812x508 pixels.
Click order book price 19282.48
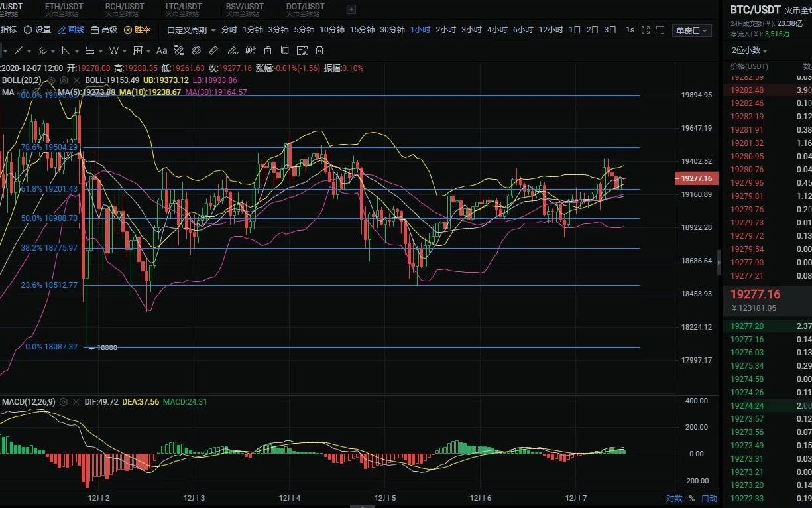[x=747, y=90]
